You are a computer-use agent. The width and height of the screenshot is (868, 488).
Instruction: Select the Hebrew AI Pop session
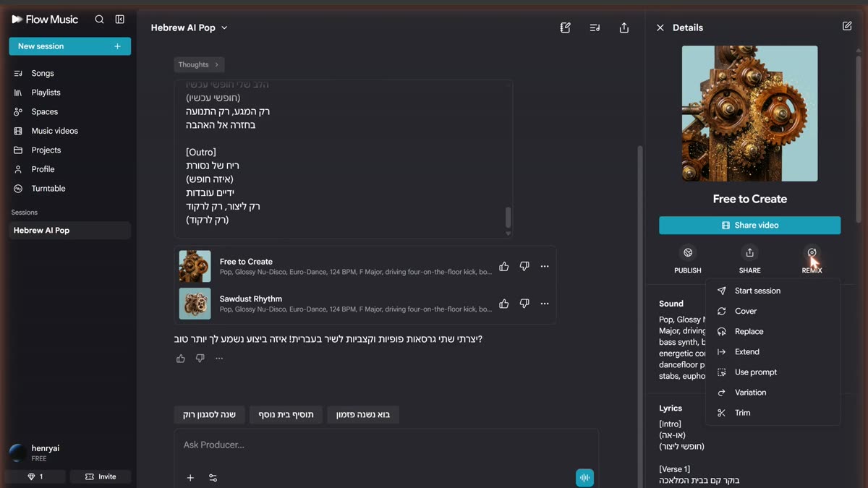tap(69, 231)
